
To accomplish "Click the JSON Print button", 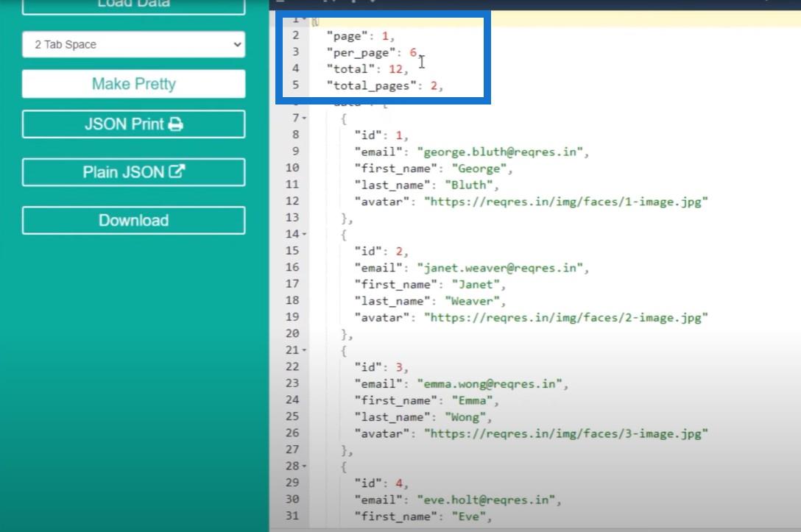I will click(133, 124).
